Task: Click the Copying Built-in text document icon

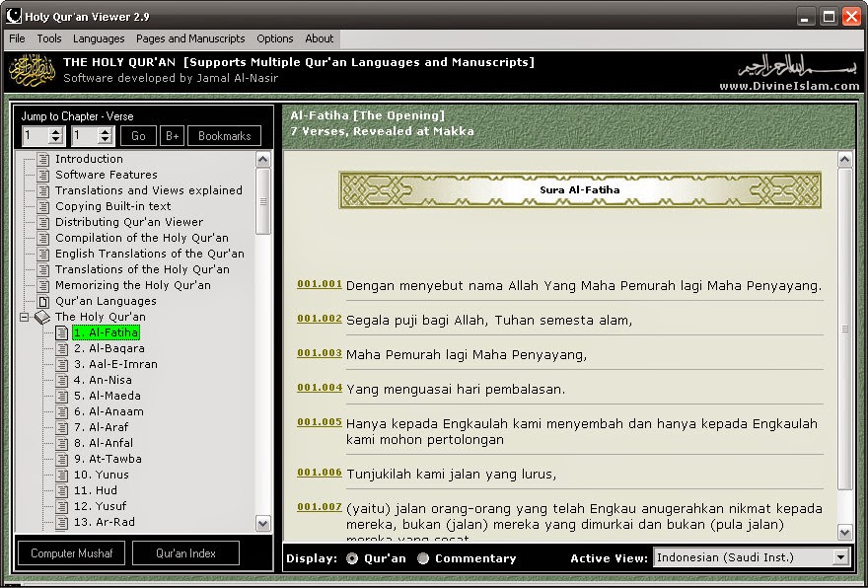Action: point(42,206)
